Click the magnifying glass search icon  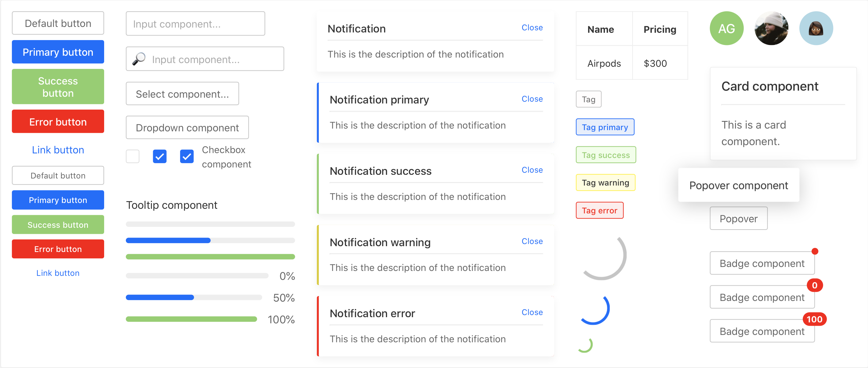(x=139, y=59)
